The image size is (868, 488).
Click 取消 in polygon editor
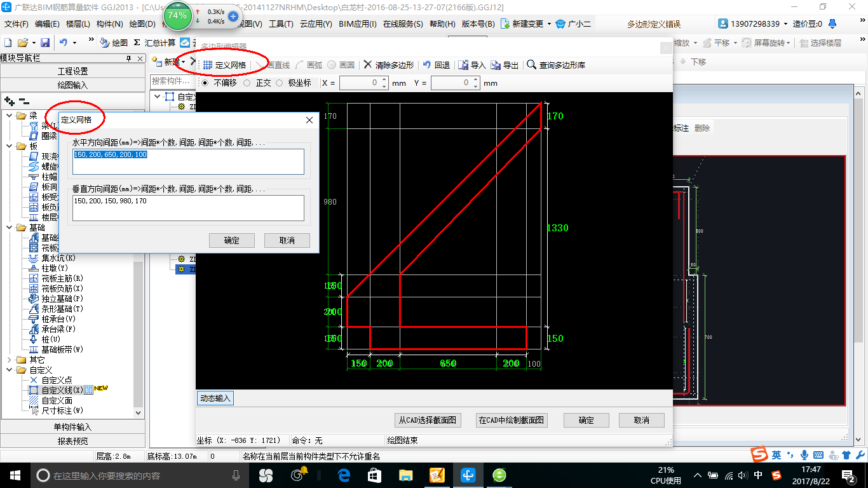[x=642, y=420]
